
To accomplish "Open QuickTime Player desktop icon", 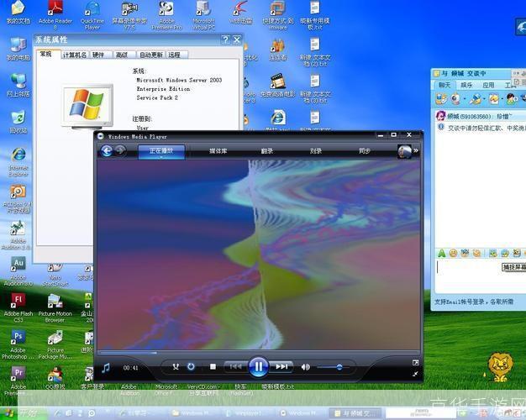I will [92, 15].
